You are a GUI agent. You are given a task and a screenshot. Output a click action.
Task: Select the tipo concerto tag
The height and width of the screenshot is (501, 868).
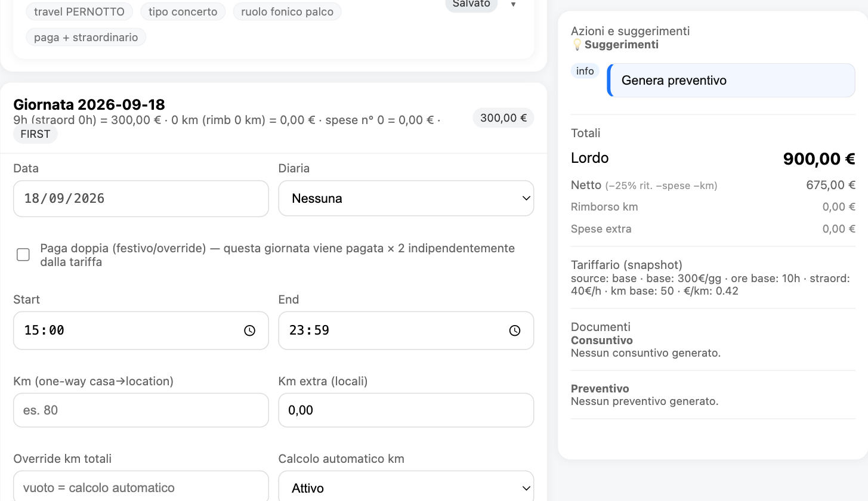(183, 11)
